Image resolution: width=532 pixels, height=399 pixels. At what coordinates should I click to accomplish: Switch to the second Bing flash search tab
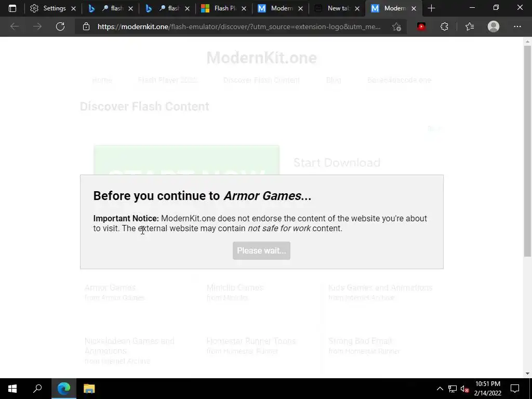coord(163,8)
